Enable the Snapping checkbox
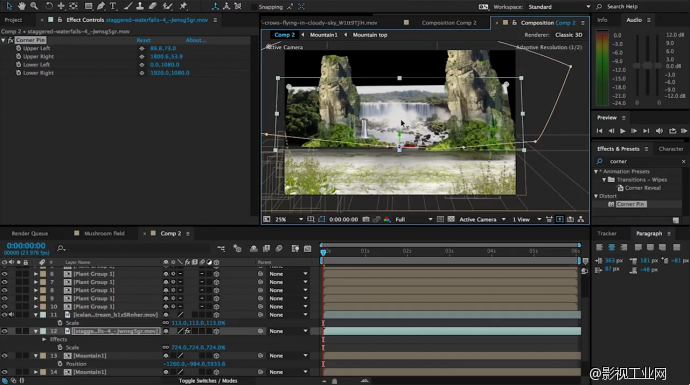 tap(254, 7)
